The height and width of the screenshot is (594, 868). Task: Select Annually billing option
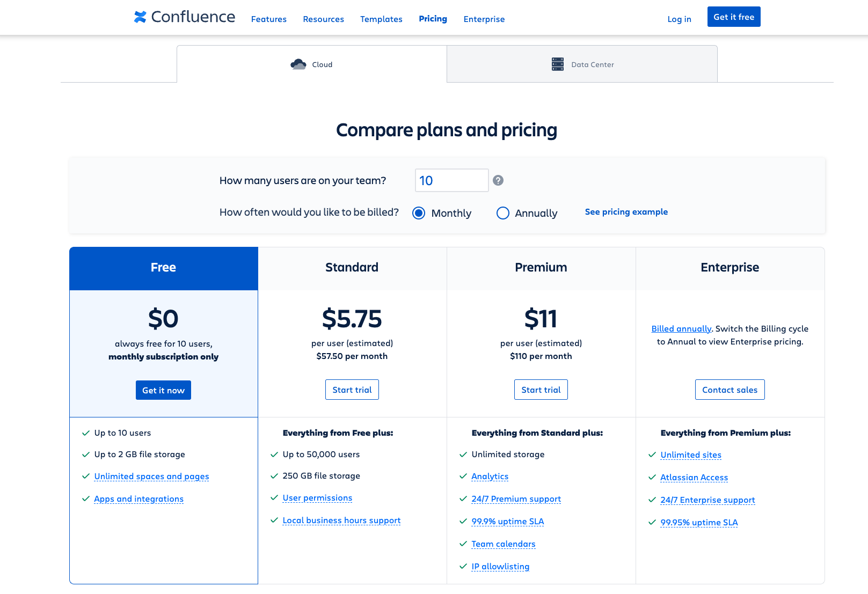(503, 213)
